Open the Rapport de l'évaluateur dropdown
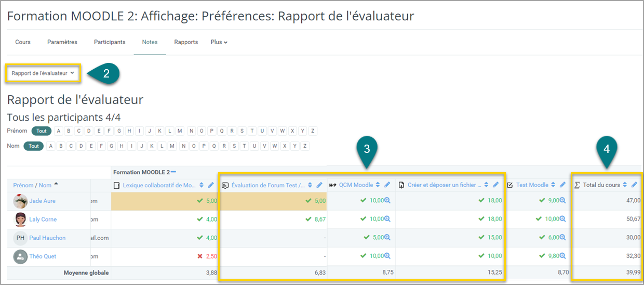Viewport: 644px width, 285px height. [43, 73]
